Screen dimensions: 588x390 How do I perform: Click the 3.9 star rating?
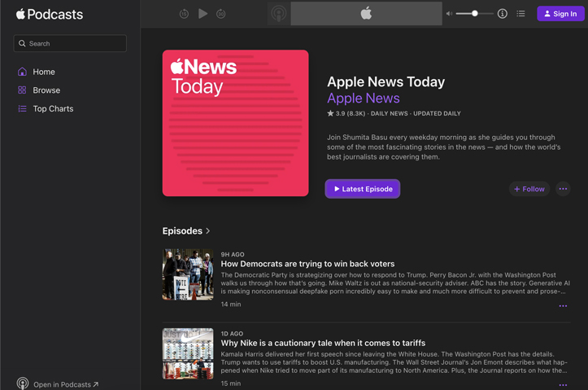point(346,113)
